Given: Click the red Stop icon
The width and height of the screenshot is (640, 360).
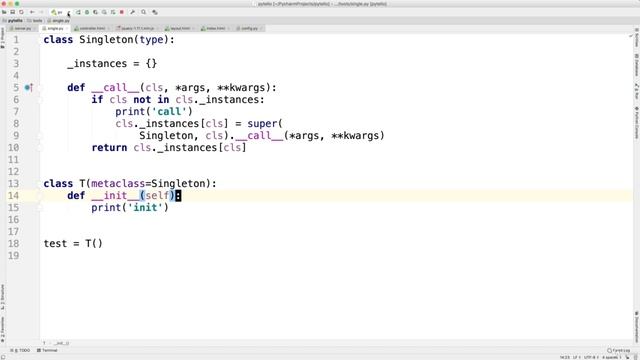Looking at the screenshot, I should (x=122, y=12).
